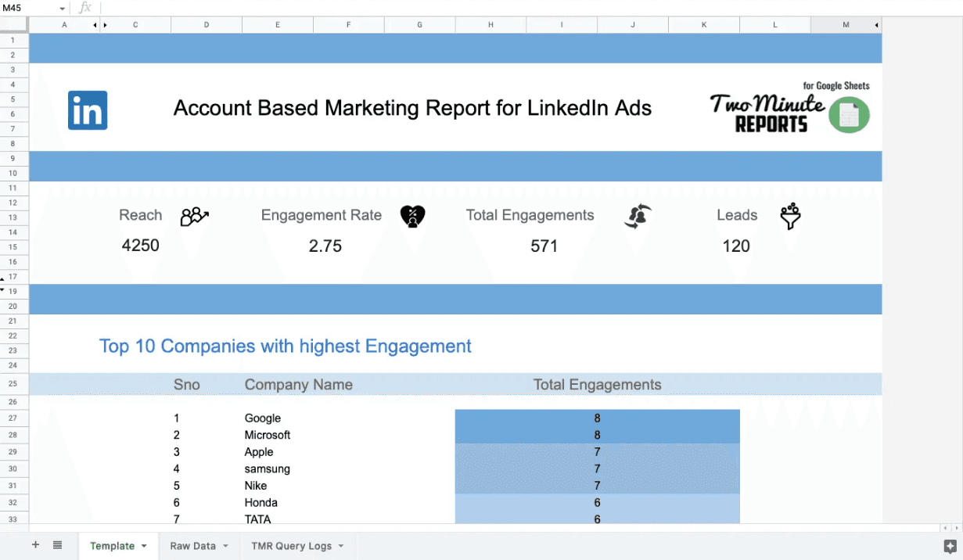Click the horizontal scrollbar at the bottom
Screen dimensions: 963x560
click(469, 529)
